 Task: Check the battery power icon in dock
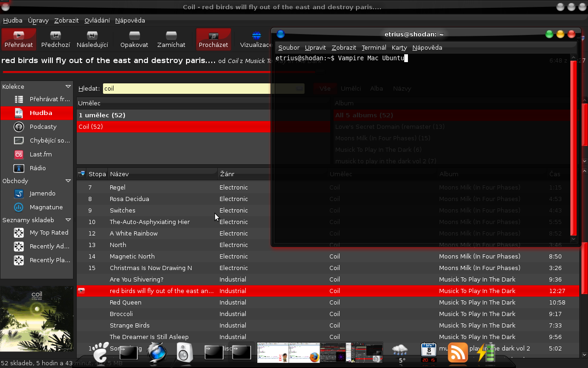click(x=486, y=352)
